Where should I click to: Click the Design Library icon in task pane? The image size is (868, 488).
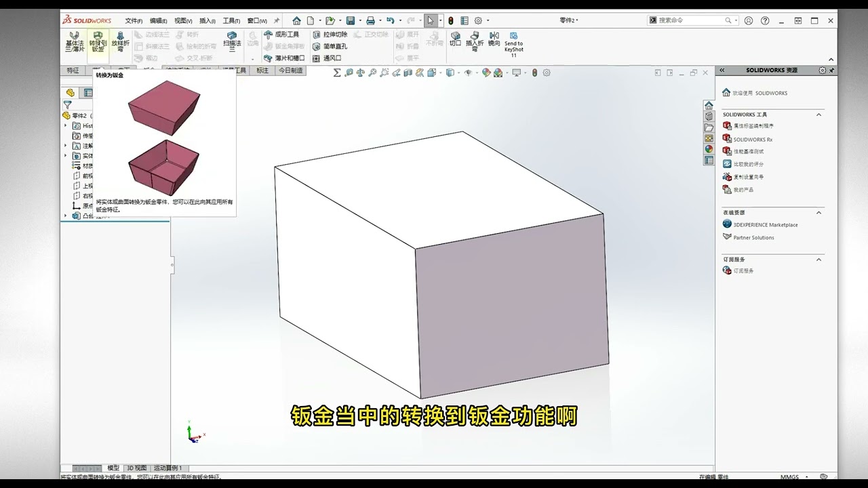point(709,117)
